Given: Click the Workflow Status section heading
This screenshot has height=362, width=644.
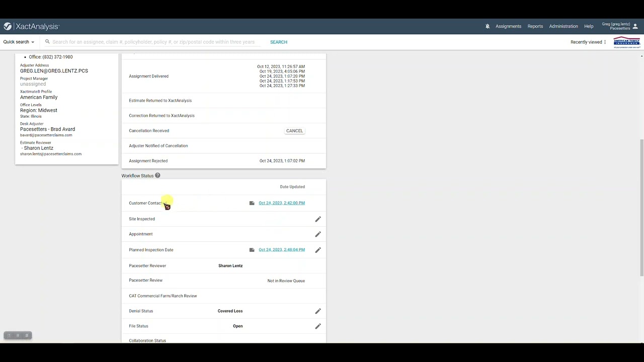Looking at the screenshot, I should tap(137, 176).
